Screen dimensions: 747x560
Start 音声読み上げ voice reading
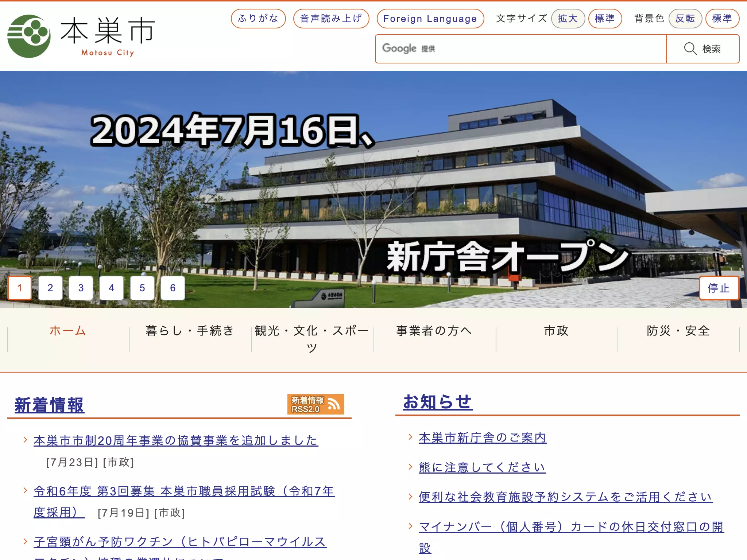(x=331, y=19)
